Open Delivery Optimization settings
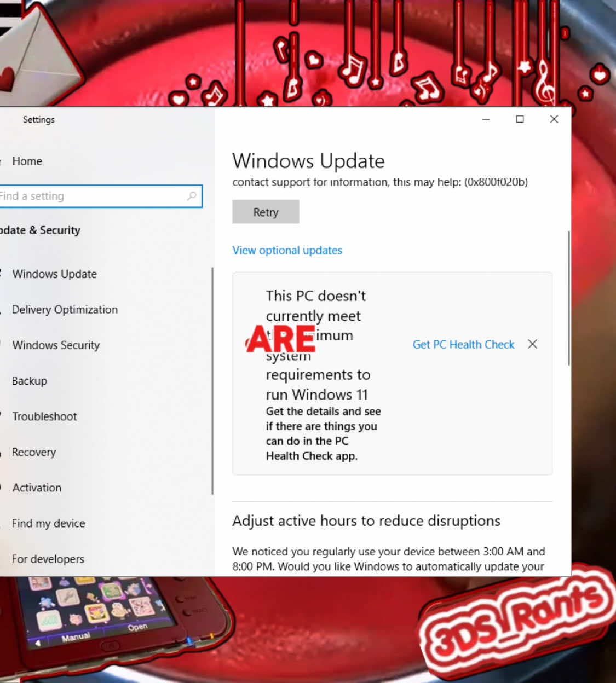This screenshot has height=683, width=616. [65, 309]
